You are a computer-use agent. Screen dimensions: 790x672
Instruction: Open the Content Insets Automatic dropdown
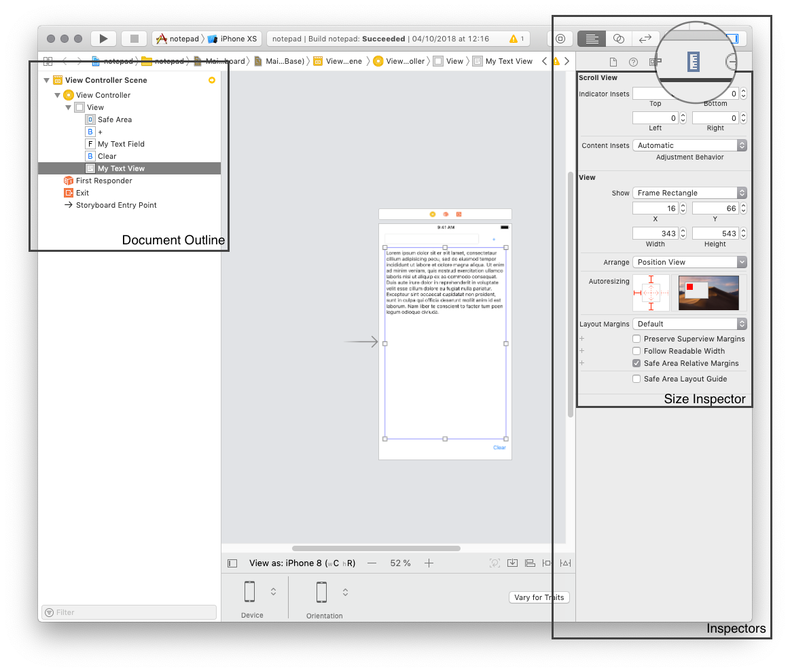coord(689,145)
